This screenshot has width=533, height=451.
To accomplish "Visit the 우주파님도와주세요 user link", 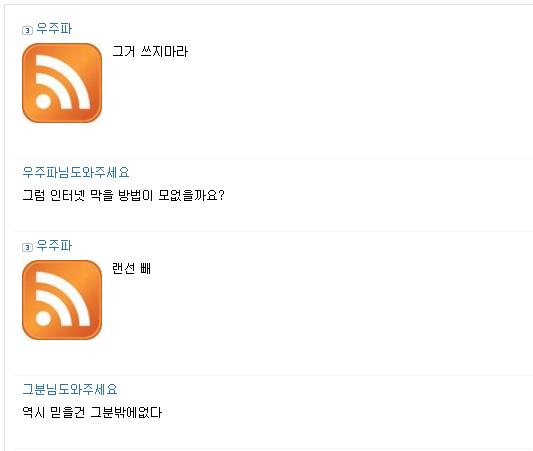I will click(x=76, y=172).
